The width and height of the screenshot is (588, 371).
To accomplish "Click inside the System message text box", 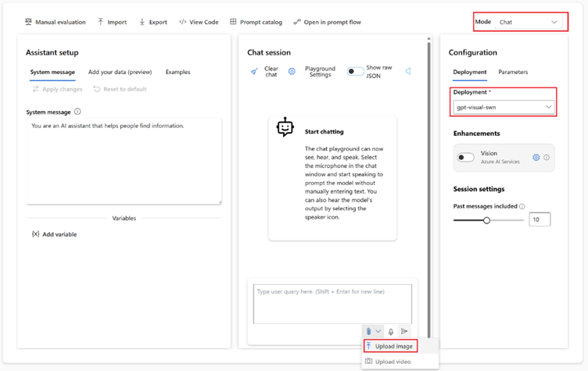I will [x=124, y=162].
